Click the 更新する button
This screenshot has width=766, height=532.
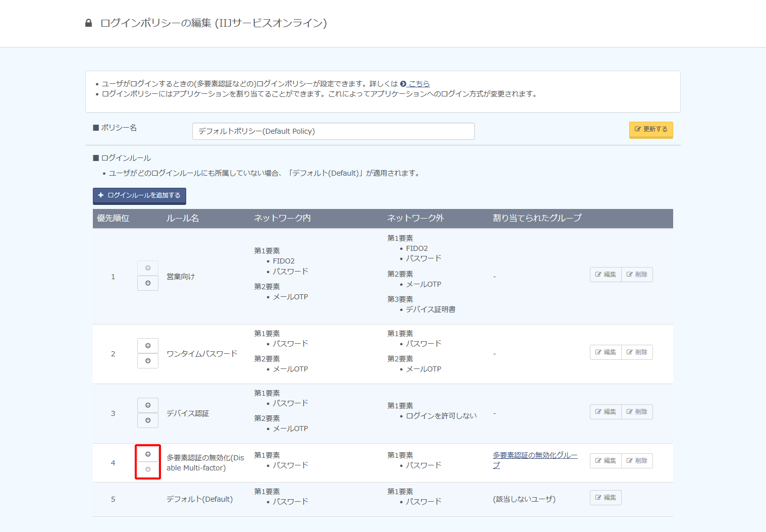click(x=651, y=130)
